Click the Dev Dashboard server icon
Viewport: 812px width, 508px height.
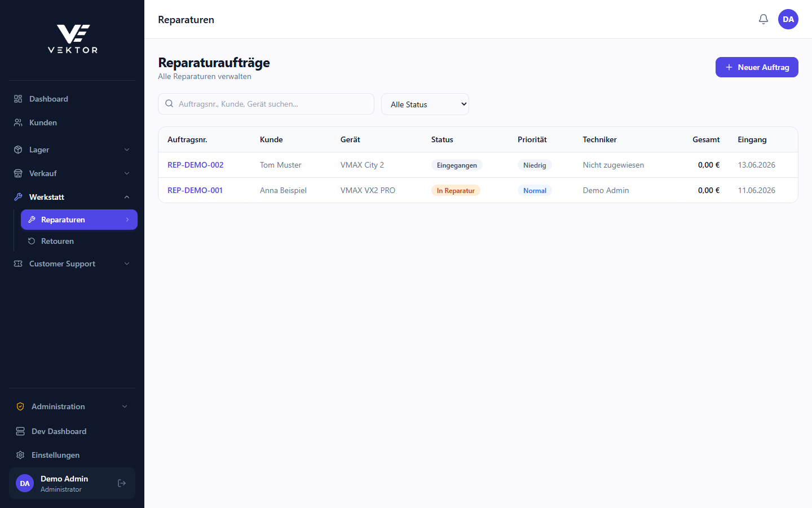pos(20,431)
